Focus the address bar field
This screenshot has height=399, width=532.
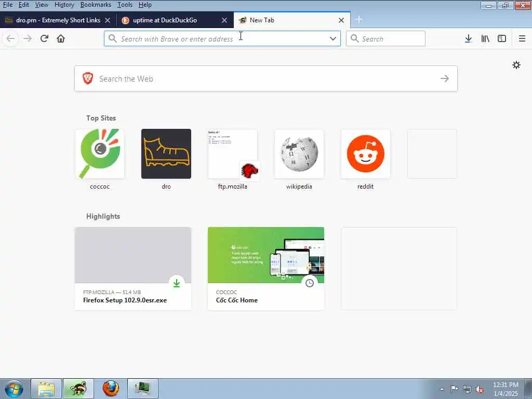pos(222,38)
